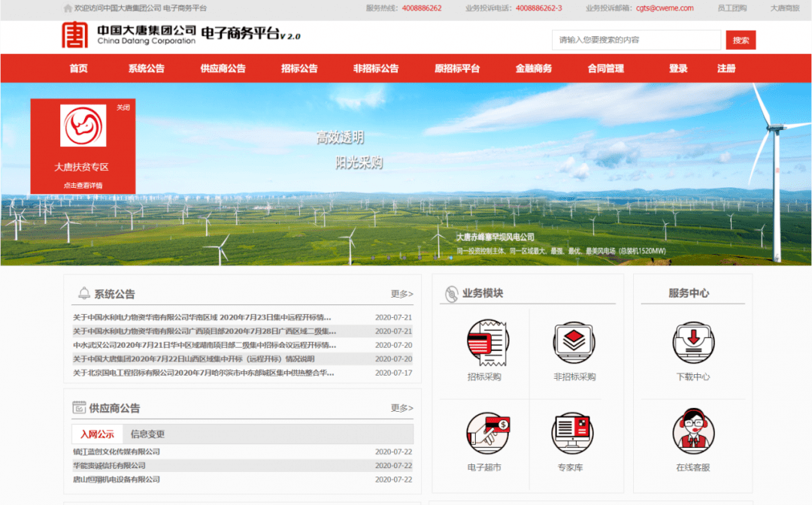
Task: Click 点击查看详情 in the red popup
Action: (x=83, y=185)
